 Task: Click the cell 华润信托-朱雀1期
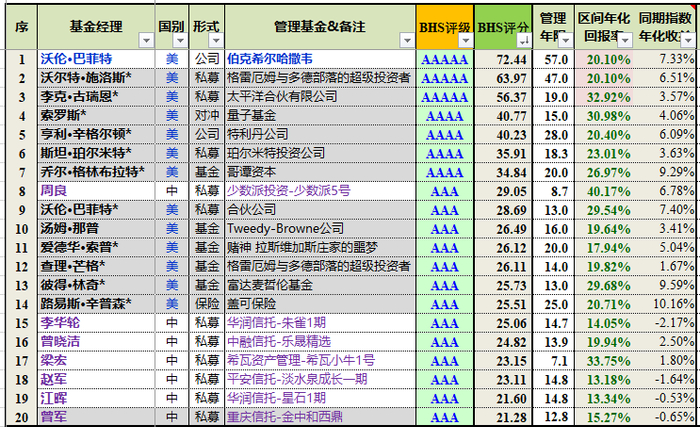tap(320, 323)
